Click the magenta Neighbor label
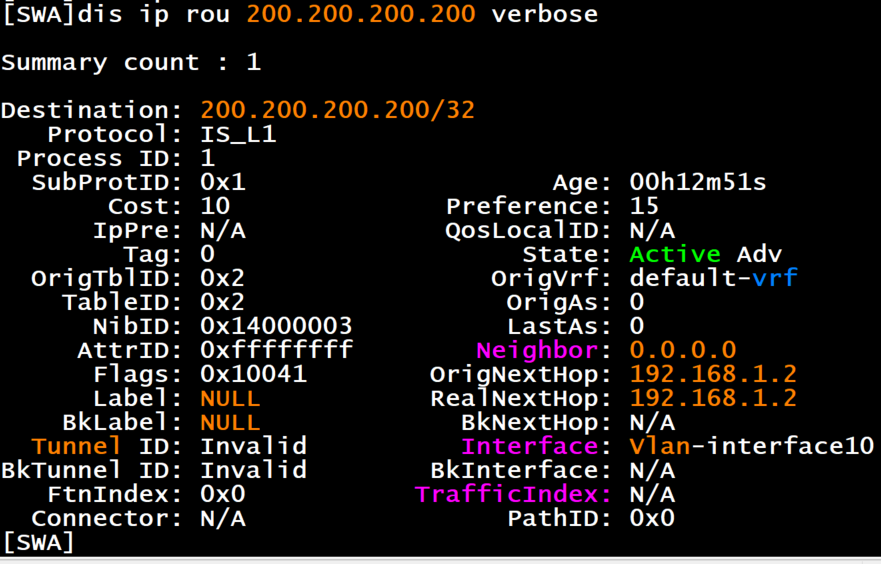 click(537, 351)
